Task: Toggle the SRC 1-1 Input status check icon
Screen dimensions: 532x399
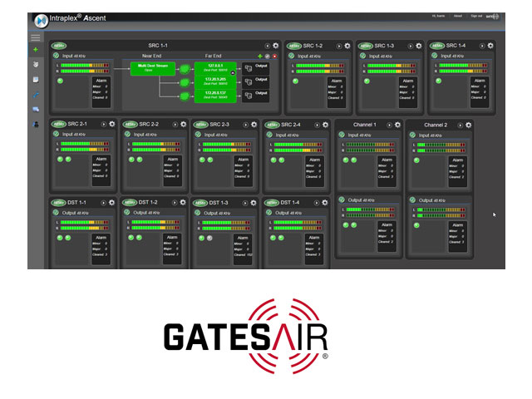Action: pos(57,56)
